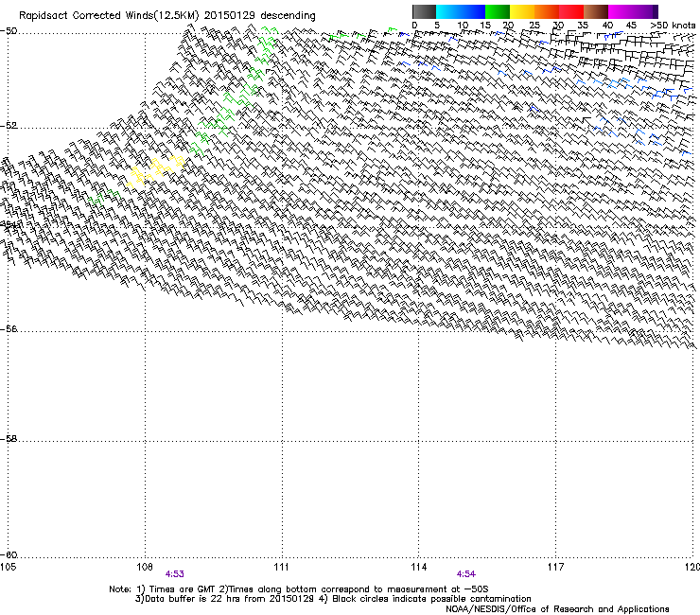Click the latitude axis label '-56'
This screenshot has width=700, height=615.
[x=9, y=329]
